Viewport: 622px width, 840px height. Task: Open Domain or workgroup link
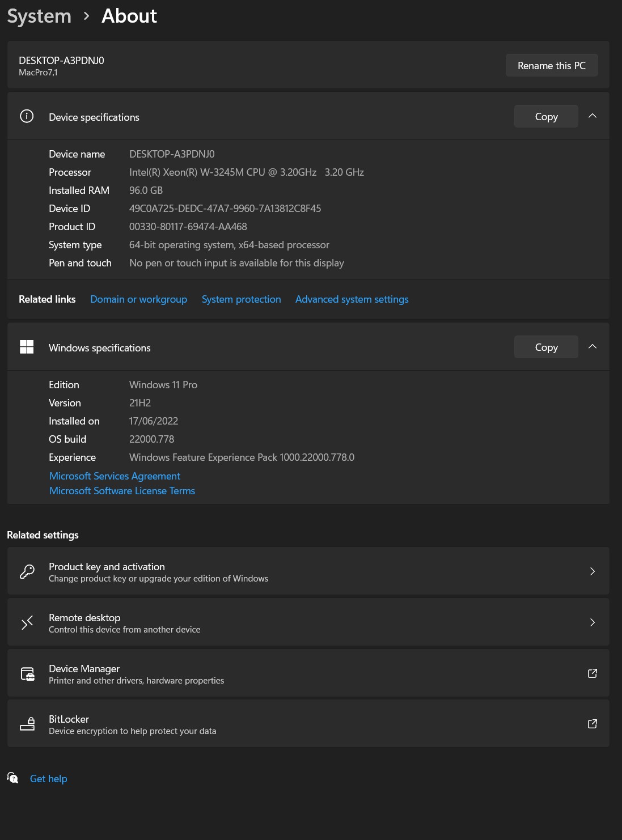pyautogui.click(x=138, y=299)
